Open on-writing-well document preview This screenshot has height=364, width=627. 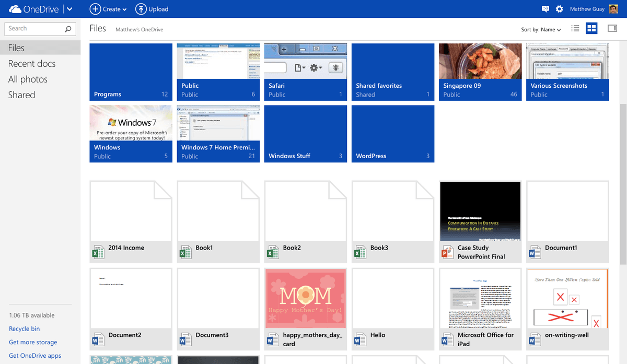click(x=567, y=299)
